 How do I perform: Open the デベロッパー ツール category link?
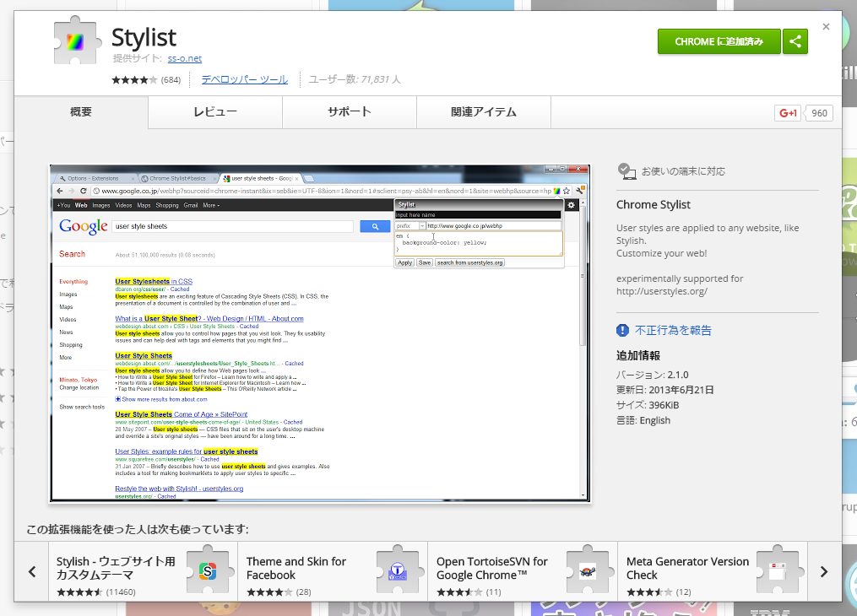click(244, 79)
